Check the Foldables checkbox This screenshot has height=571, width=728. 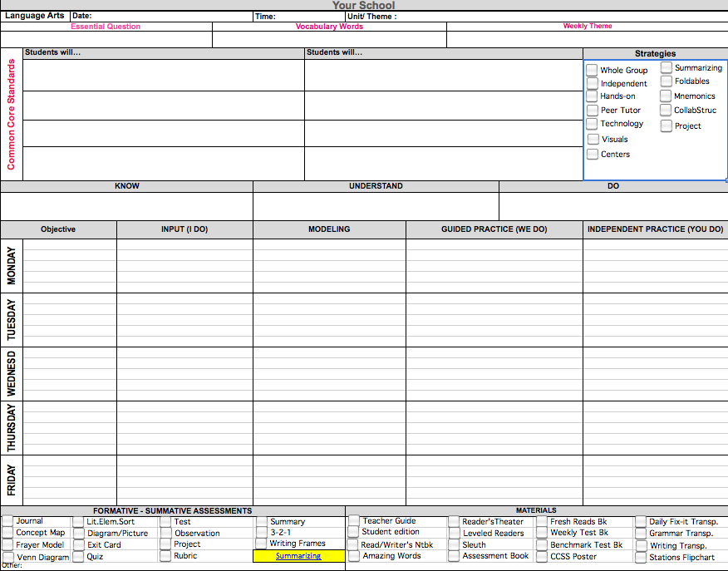[667, 81]
